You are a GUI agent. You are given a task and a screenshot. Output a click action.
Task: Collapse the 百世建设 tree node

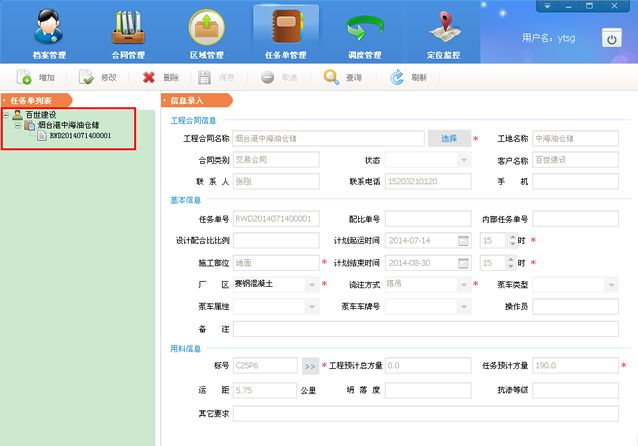[7, 115]
